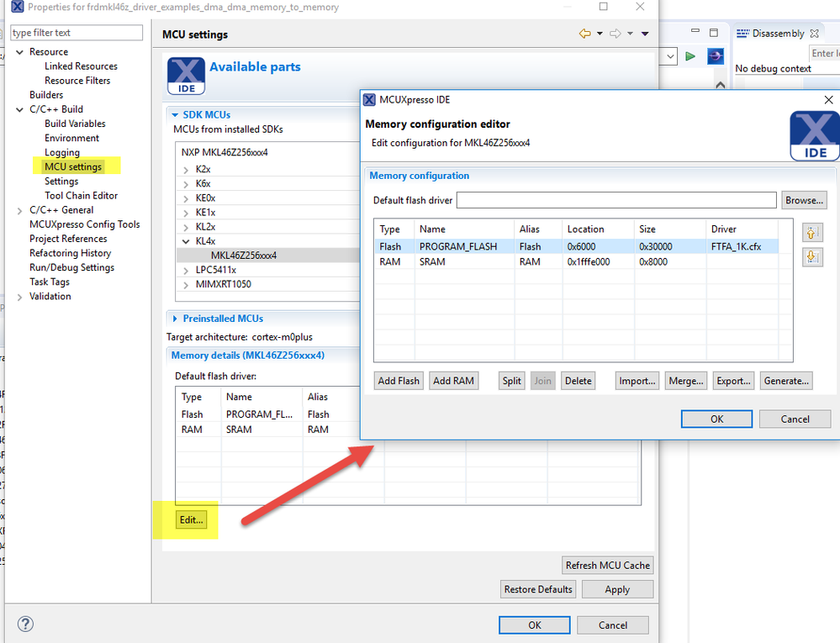Image resolution: width=840 pixels, height=643 pixels.
Task: Expand the KE1x MCU family
Action: [186, 213]
